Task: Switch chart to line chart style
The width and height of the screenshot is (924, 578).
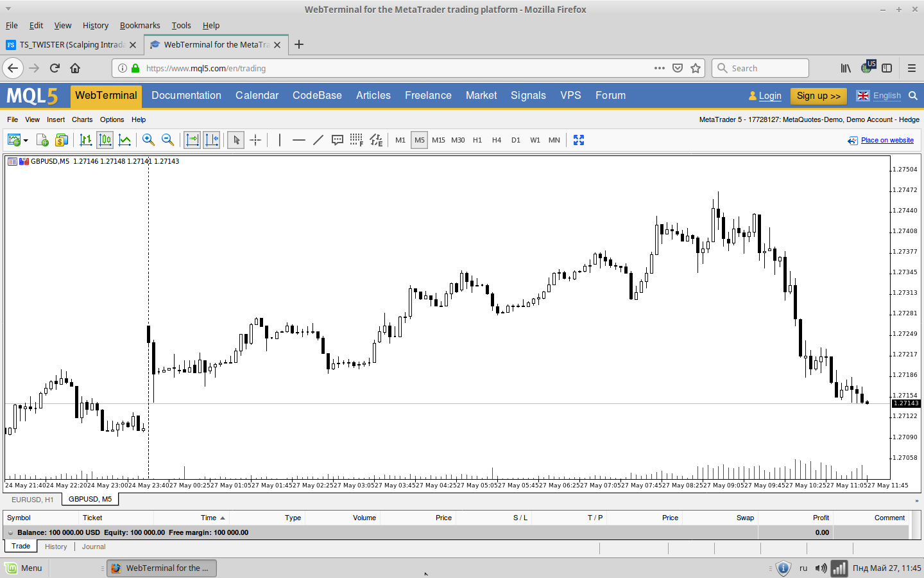Action: [x=125, y=140]
